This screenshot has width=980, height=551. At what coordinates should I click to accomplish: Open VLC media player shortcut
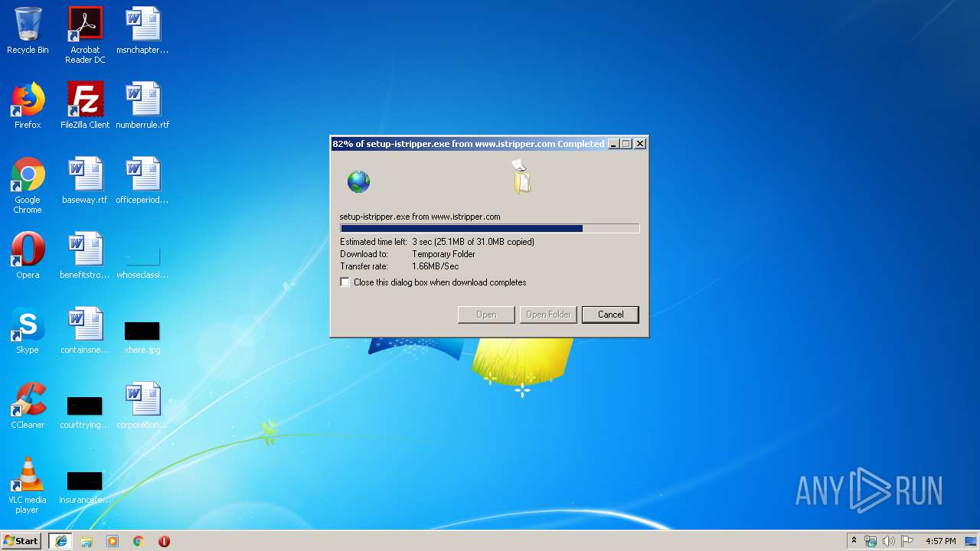click(x=28, y=485)
